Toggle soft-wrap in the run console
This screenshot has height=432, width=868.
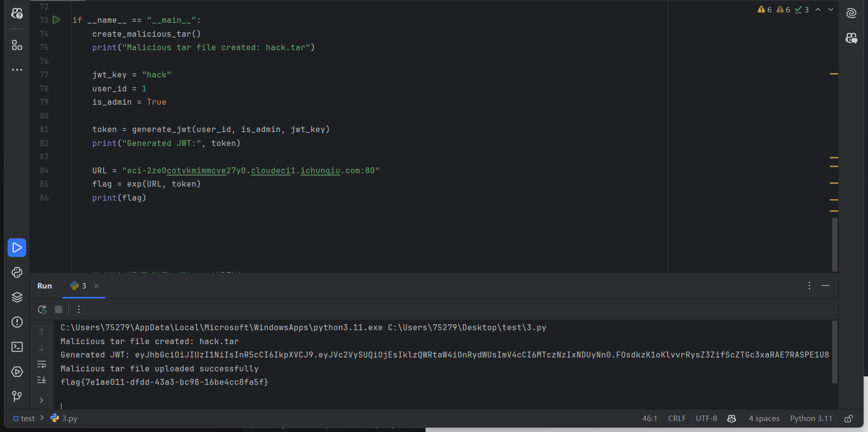click(42, 364)
